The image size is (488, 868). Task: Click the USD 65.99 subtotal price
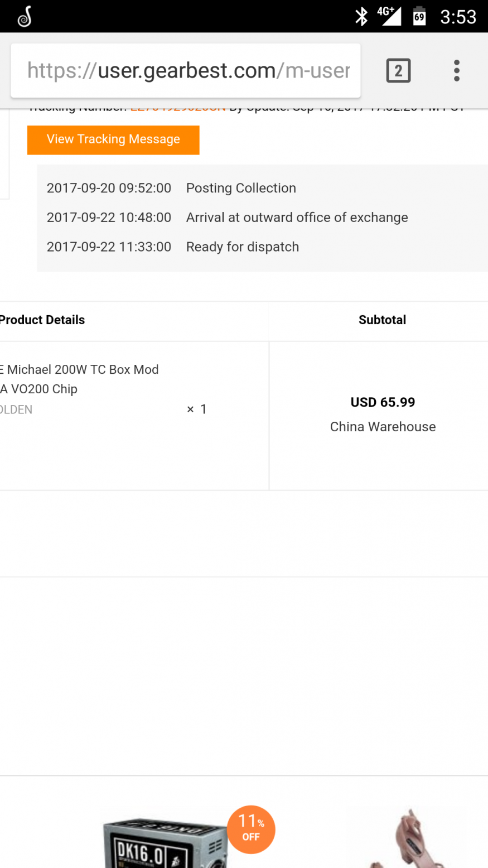pyautogui.click(x=383, y=402)
